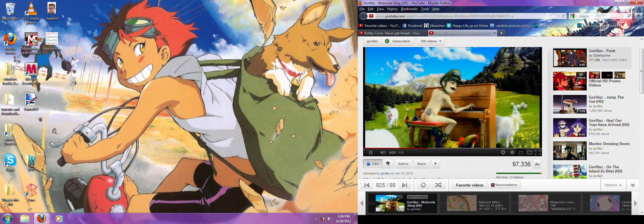Open Add to menu

tap(403, 164)
